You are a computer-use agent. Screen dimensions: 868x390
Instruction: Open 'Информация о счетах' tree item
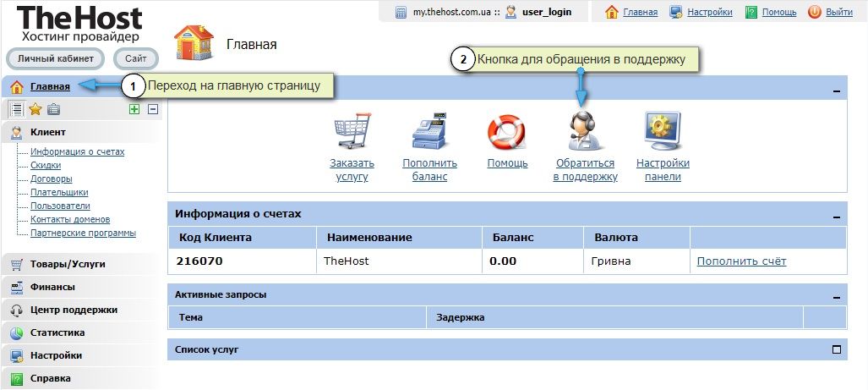78,151
